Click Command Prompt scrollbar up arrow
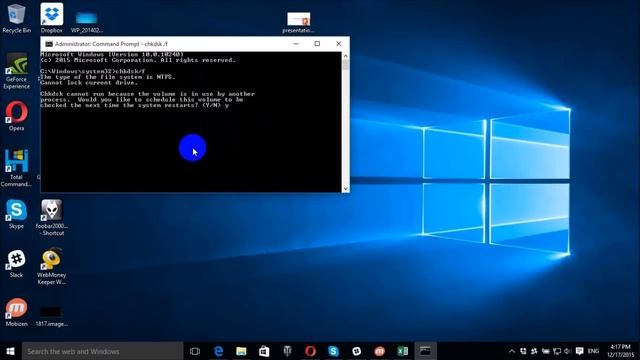640x360 pixels. coord(346,56)
